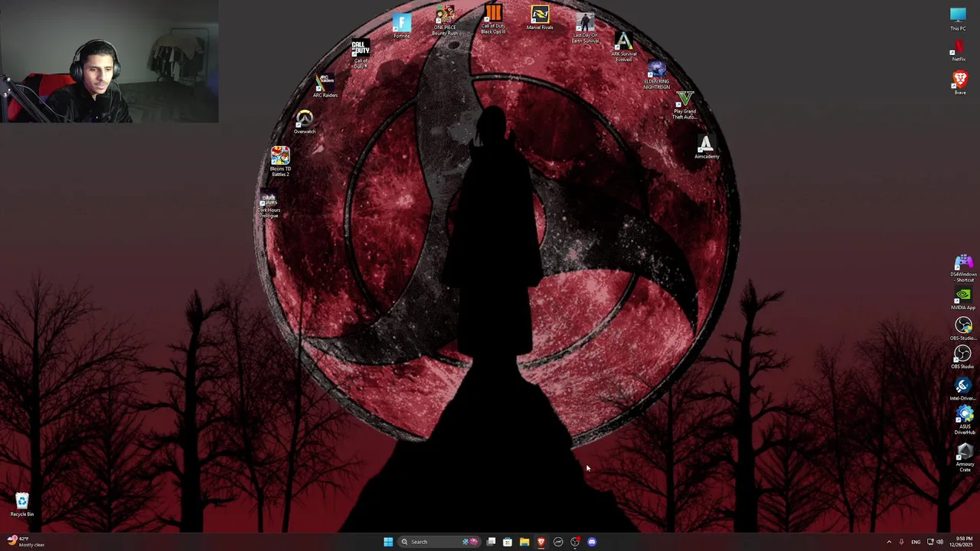
Task: Select the Last Day On Earth Survival icon
Action: tap(585, 28)
